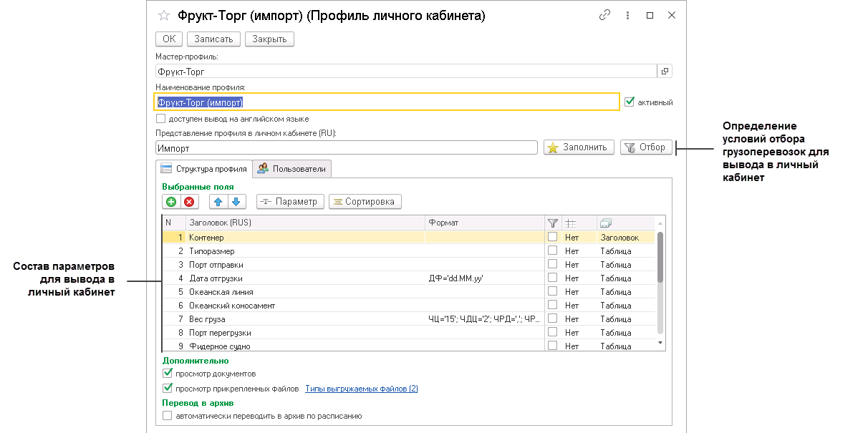Select the Контенер row
The image size is (868, 433).
409,237
